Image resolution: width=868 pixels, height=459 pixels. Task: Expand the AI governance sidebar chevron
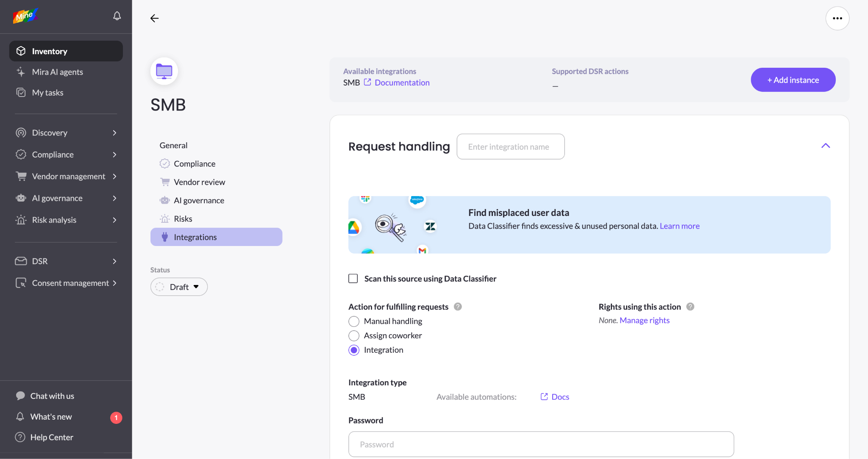(114, 198)
